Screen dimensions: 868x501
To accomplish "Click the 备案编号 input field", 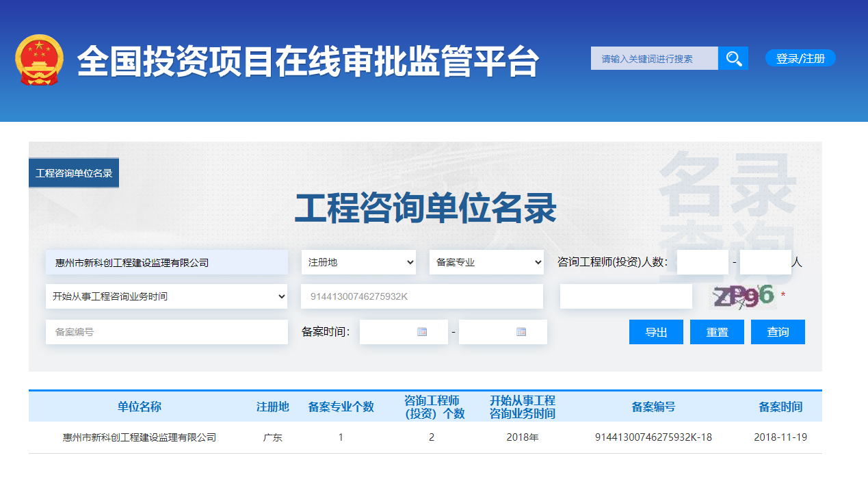I will (x=166, y=331).
